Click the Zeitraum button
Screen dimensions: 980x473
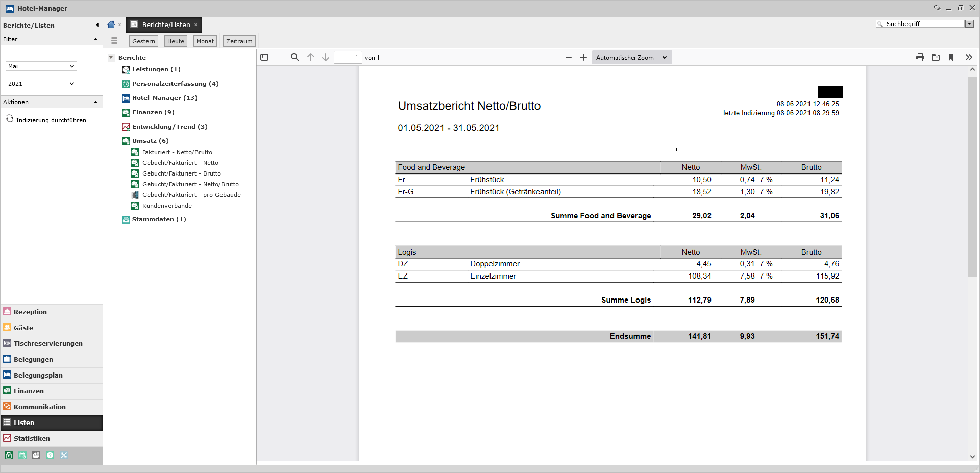[x=239, y=41]
